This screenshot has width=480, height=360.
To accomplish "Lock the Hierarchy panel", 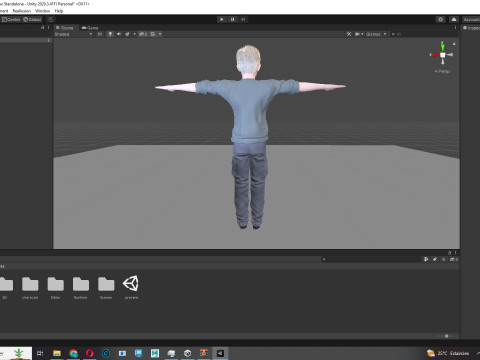I will point(42,27).
